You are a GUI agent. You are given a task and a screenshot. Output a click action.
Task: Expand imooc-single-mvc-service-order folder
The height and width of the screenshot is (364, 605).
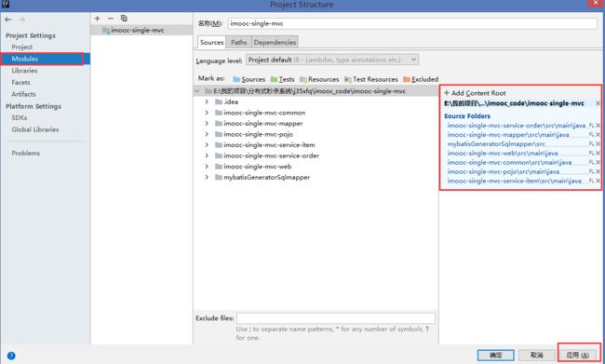pos(207,156)
